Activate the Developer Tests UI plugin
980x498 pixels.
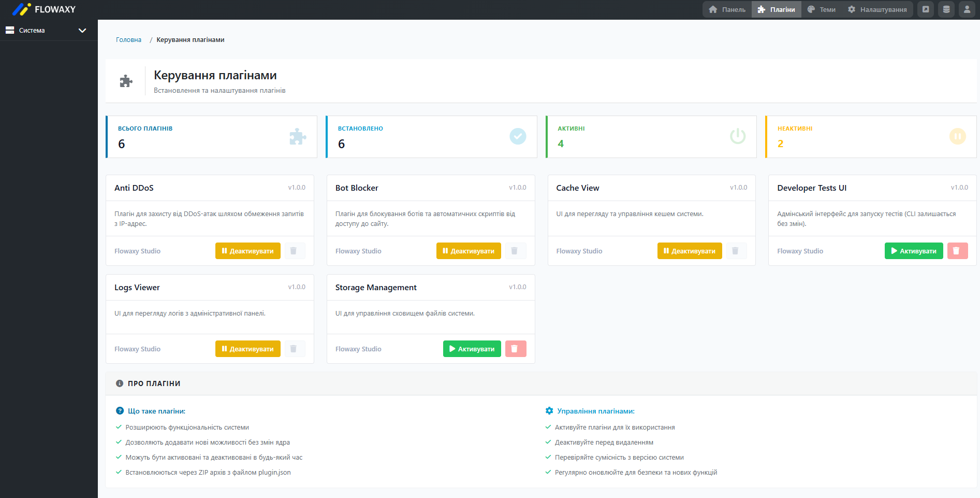(x=913, y=251)
